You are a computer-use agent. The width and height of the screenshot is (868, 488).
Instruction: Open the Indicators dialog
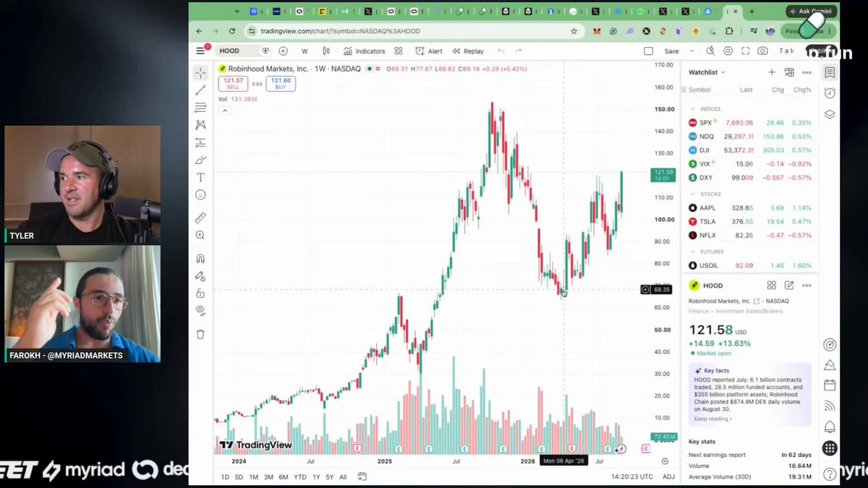(365, 51)
